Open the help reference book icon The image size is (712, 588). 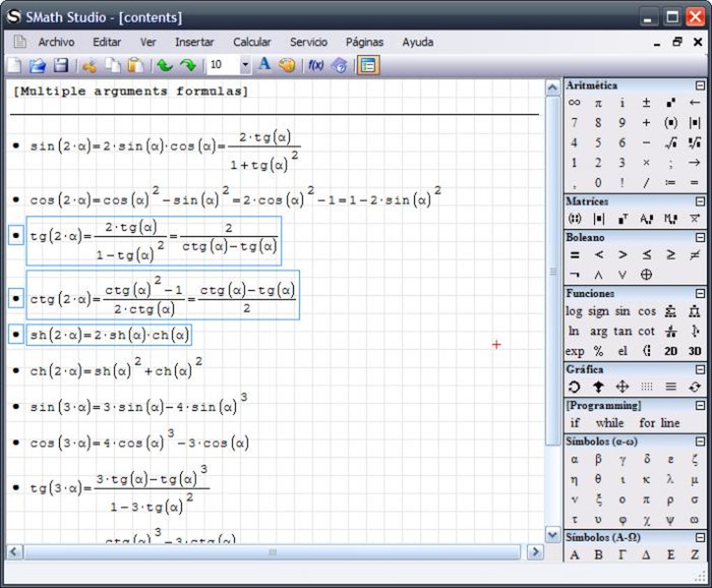pyautogui.click(x=339, y=66)
